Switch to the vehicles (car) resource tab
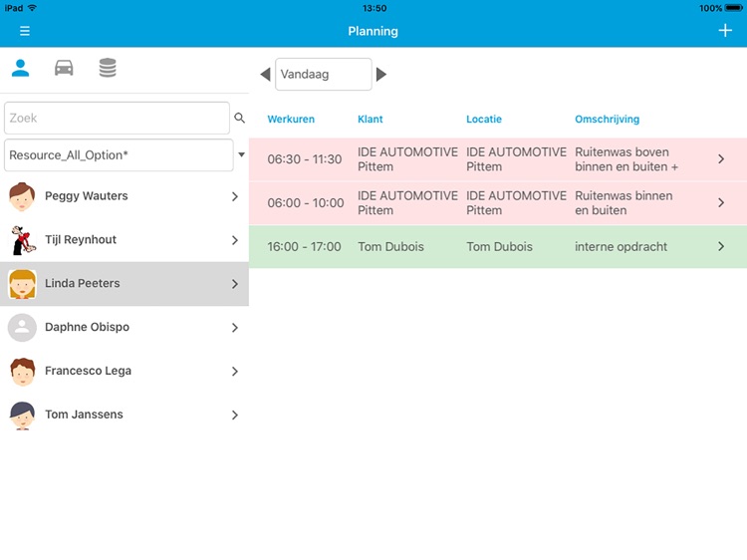 click(x=64, y=68)
